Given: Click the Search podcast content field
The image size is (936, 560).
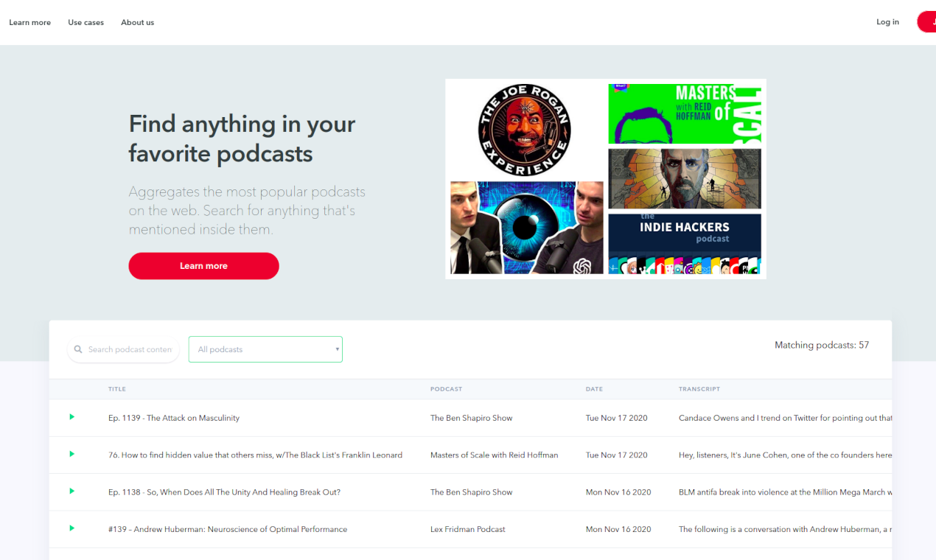Looking at the screenshot, I should pyautogui.click(x=129, y=349).
